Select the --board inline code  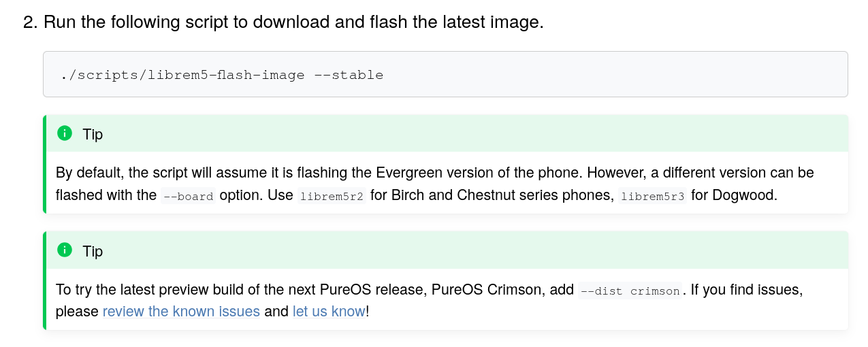[188, 196]
